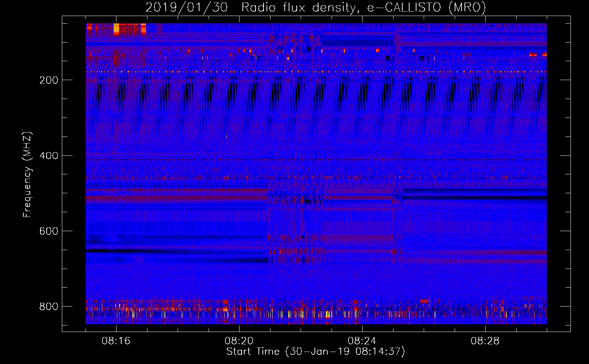This screenshot has width=589, height=364.
Task: Click the 400 frequency tick label
Action: [49, 156]
